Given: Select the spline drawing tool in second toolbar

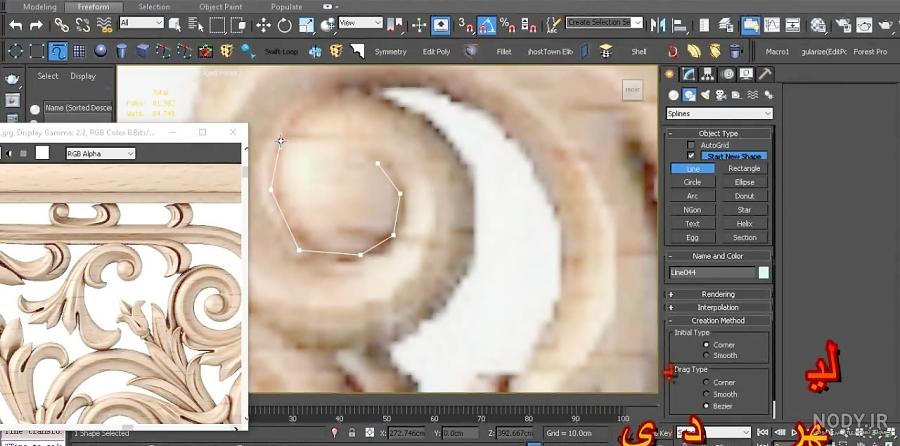Looking at the screenshot, I should [57, 51].
